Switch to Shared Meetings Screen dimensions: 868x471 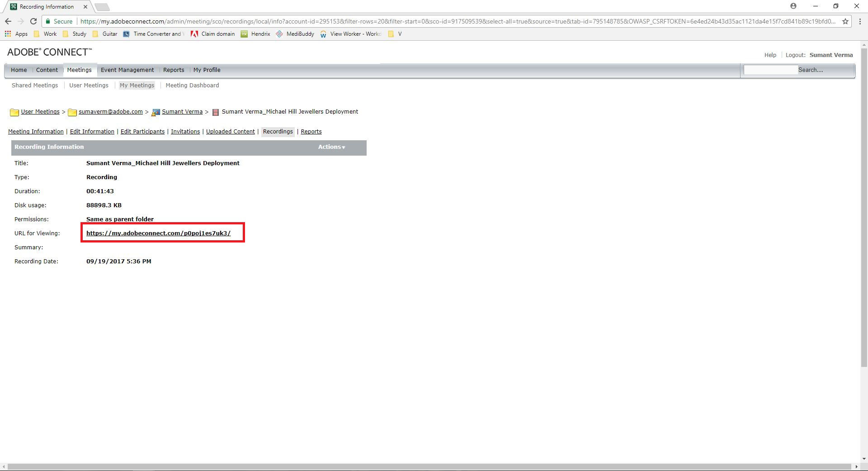[35, 86]
